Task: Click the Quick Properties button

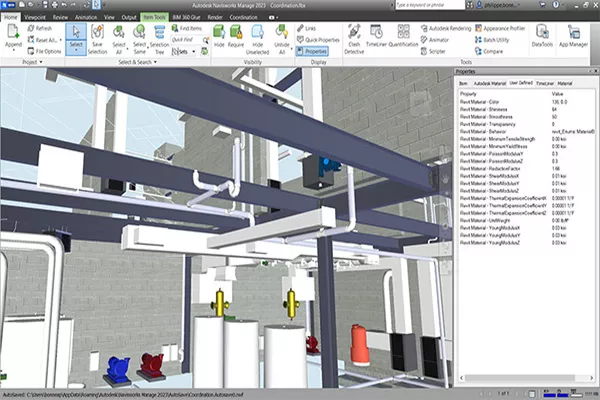Action: 320,39
